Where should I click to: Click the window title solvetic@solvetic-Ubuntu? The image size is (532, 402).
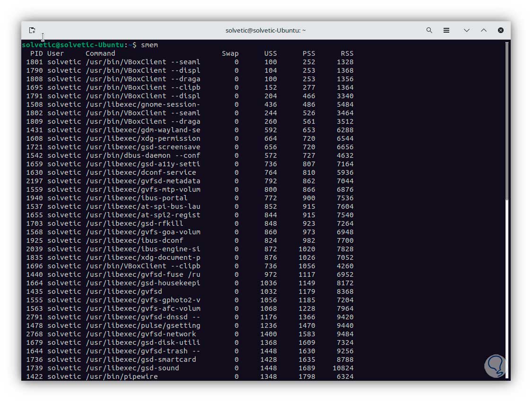[265, 30]
